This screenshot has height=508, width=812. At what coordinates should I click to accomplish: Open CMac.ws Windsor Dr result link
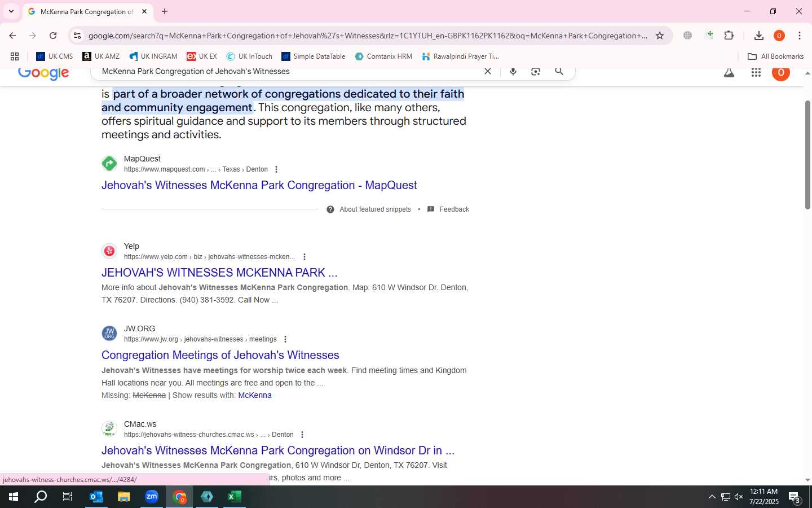[x=278, y=450]
